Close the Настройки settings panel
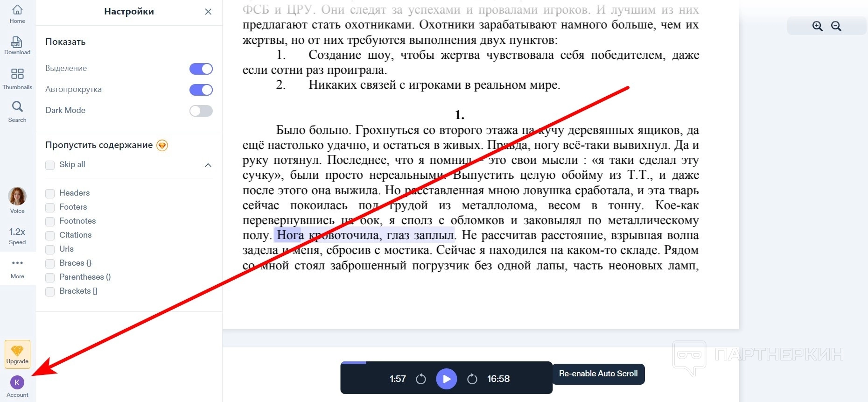The width and height of the screenshot is (868, 402). [x=208, y=12]
